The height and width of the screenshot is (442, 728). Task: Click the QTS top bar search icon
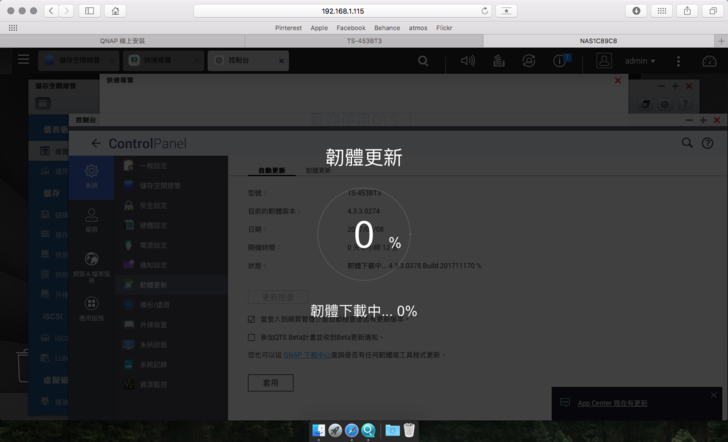point(424,61)
